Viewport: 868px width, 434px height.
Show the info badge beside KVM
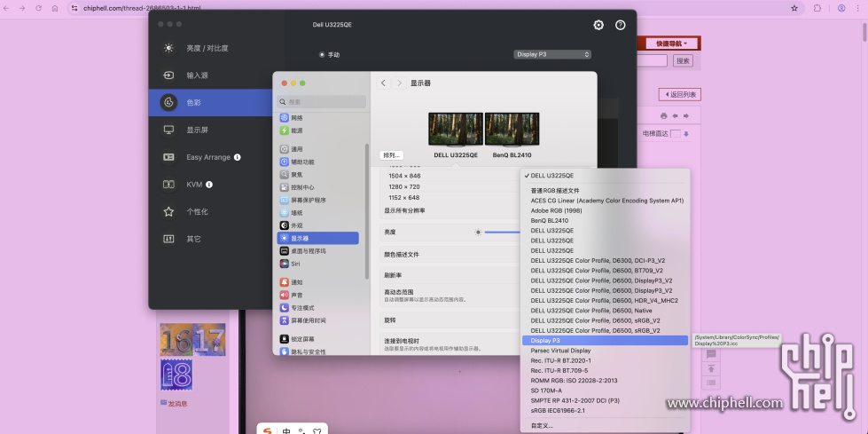click(x=209, y=184)
